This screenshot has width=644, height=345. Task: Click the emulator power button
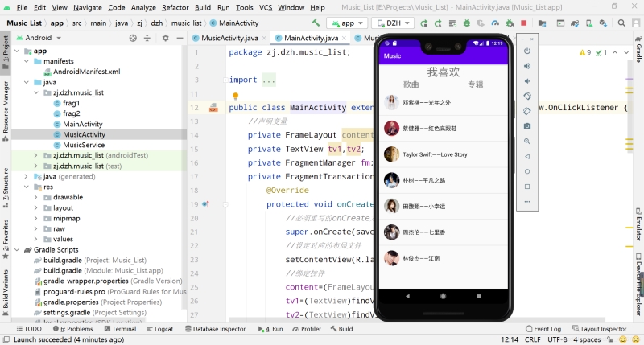pos(527,51)
